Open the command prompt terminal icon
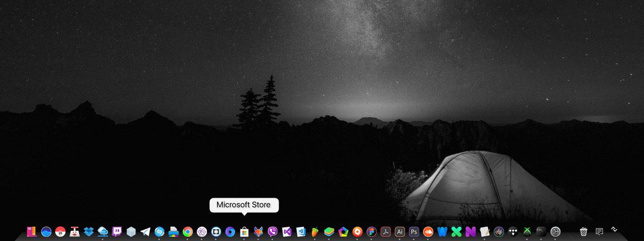Screen dimensions: 644x241 (x=541, y=232)
